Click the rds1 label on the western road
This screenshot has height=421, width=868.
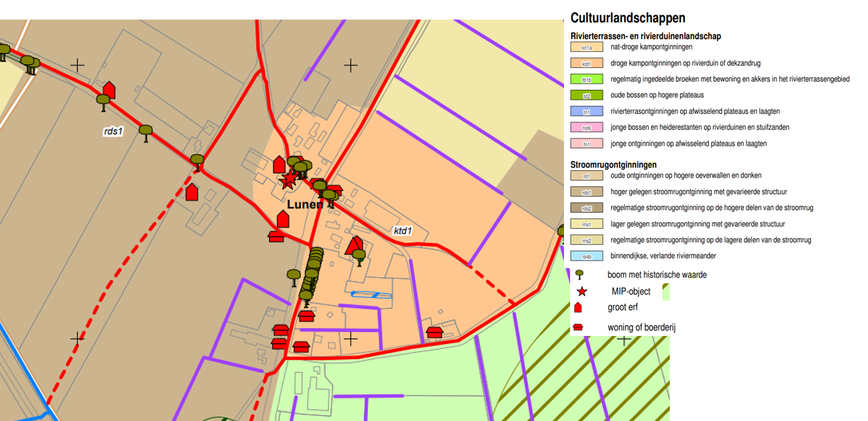[x=113, y=130]
